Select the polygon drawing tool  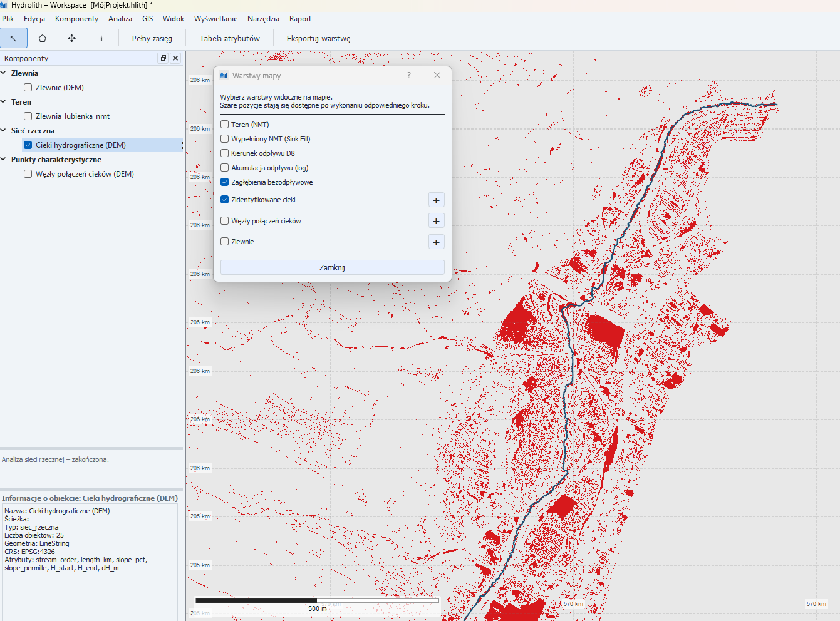[43, 38]
